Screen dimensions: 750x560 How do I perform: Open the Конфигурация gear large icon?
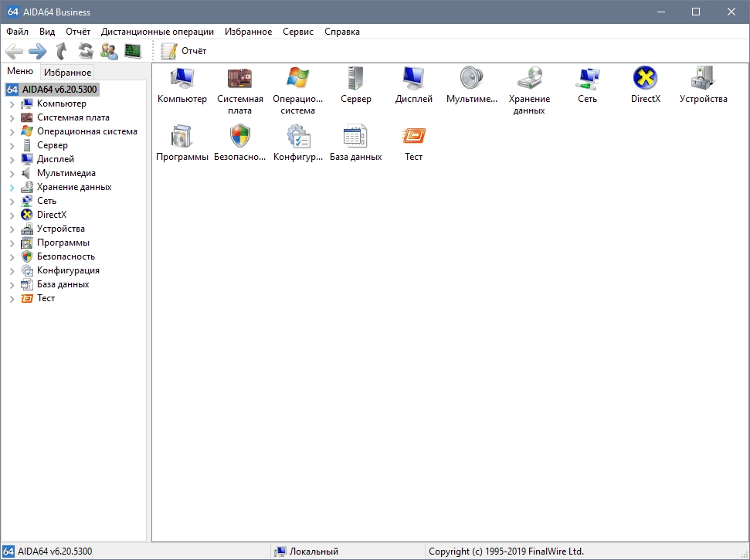pyautogui.click(x=297, y=143)
